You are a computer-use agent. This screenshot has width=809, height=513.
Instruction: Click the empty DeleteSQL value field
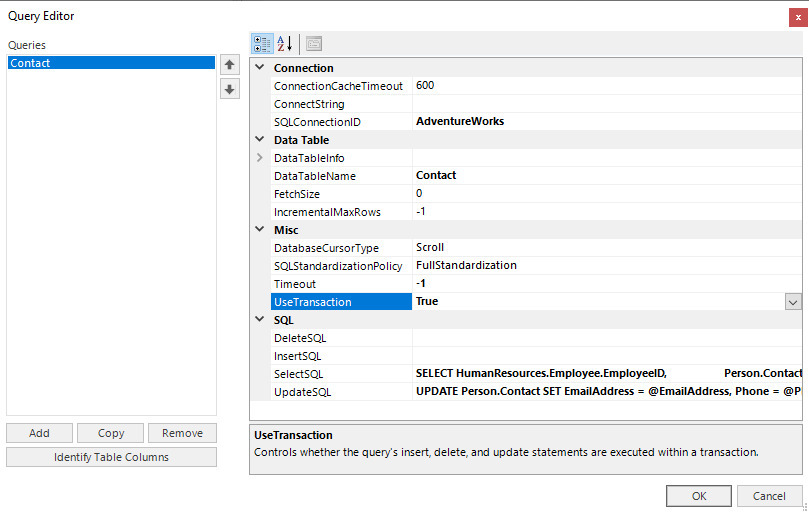(607, 338)
